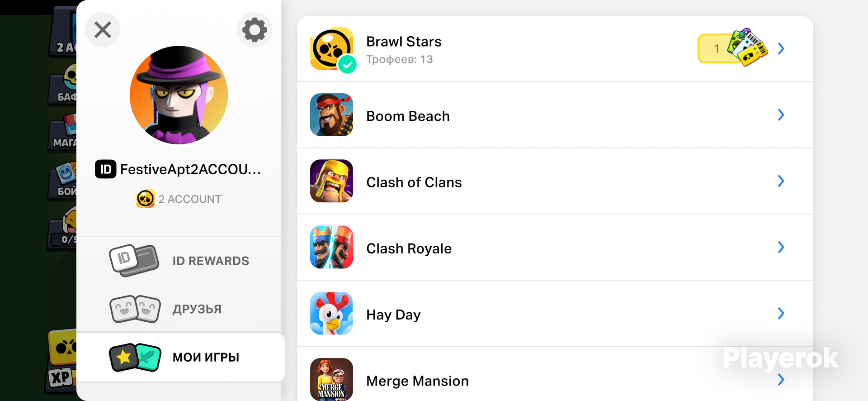The image size is (868, 401).
Task: Close the Supercell ID panel
Action: [103, 30]
